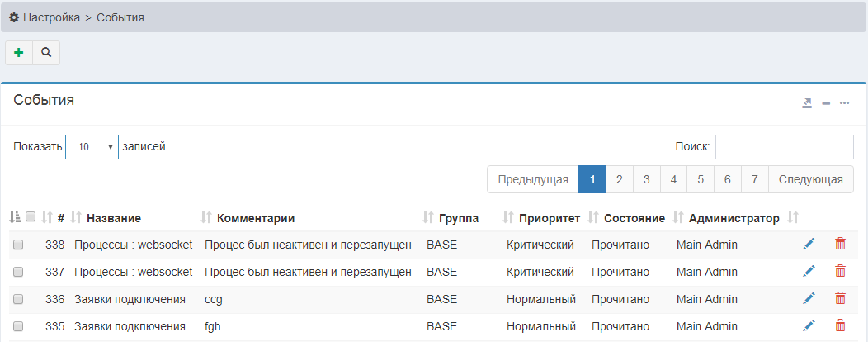Edit event 336 with the pencil icon
Image resolution: width=868 pixels, height=342 pixels.
point(809,298)
